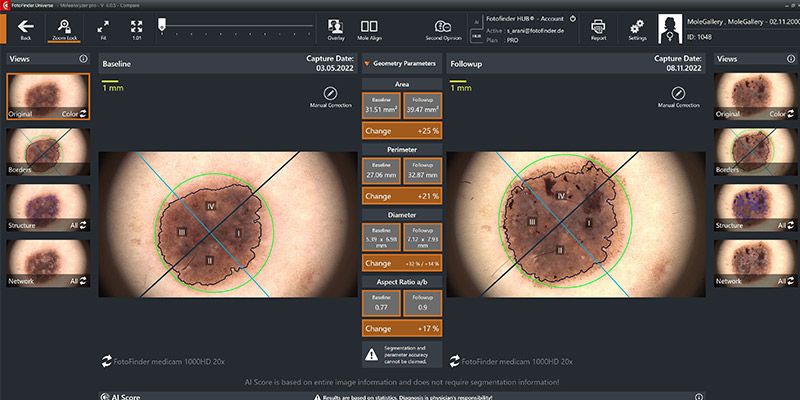Toggle the Zoom Lock tool

tap(65, 24)
